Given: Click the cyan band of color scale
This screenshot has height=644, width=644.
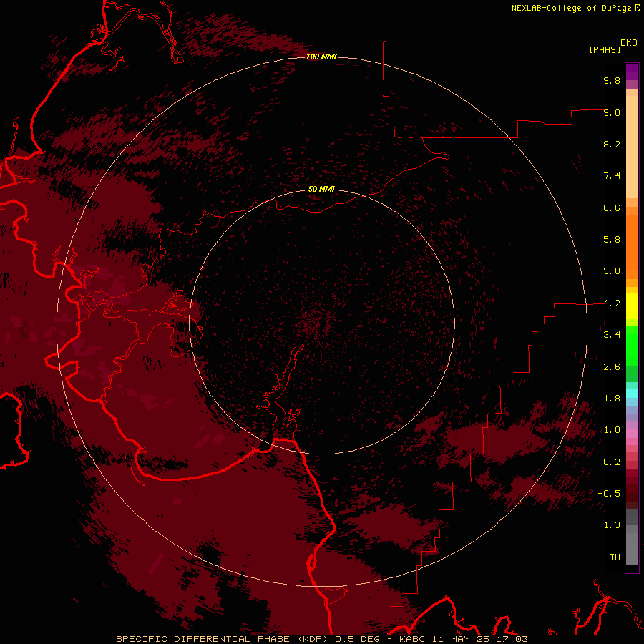Looking at the screenshot, I should tap(632, 394).
